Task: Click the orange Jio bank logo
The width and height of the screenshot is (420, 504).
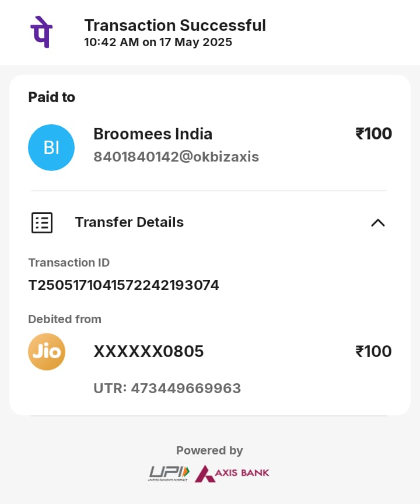Action: [47, 352]
